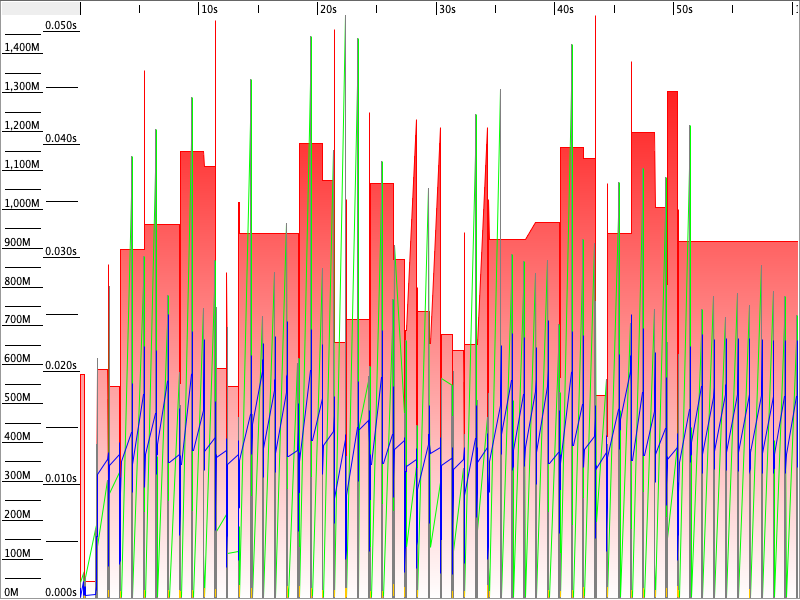Image resolution: width=800 pixels, height=600 pixels.
Task: Click the 0.030s pause-time axis label
Action: [x=61, y=251]
